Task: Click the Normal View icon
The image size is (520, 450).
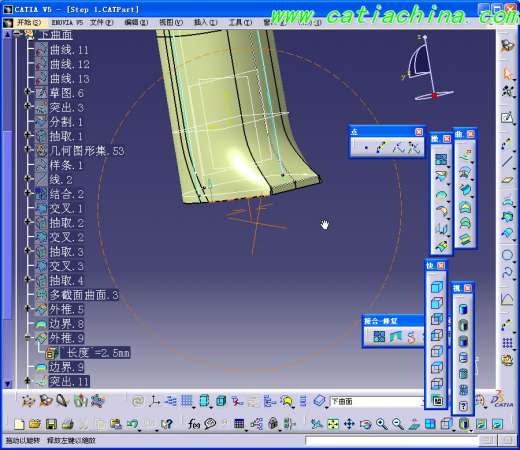Action: [414, 424]
